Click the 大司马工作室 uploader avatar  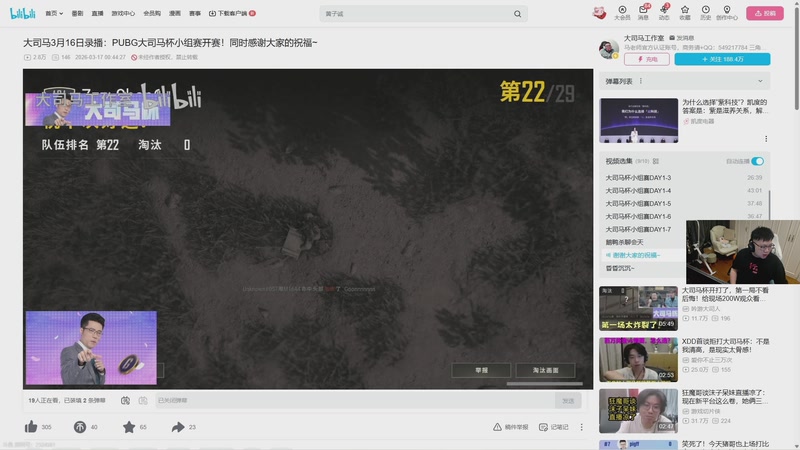[x=609, y=49]
